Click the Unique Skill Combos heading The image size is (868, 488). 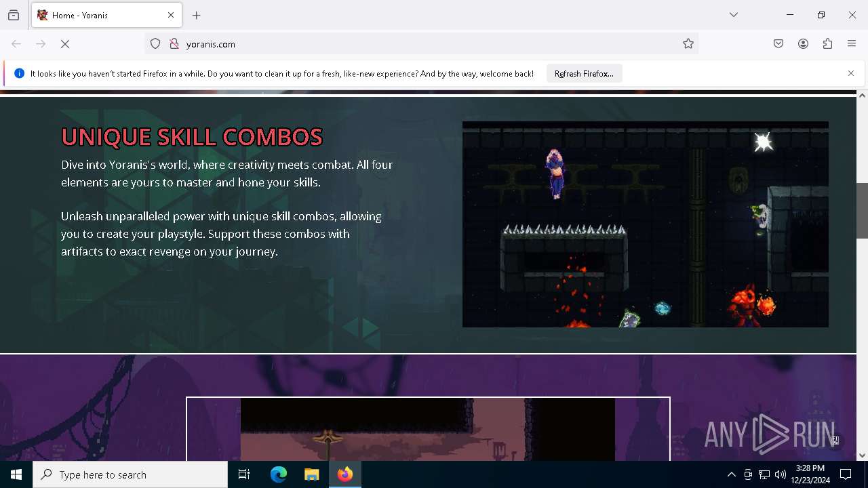pyautogui.click(x=192, y=137)
